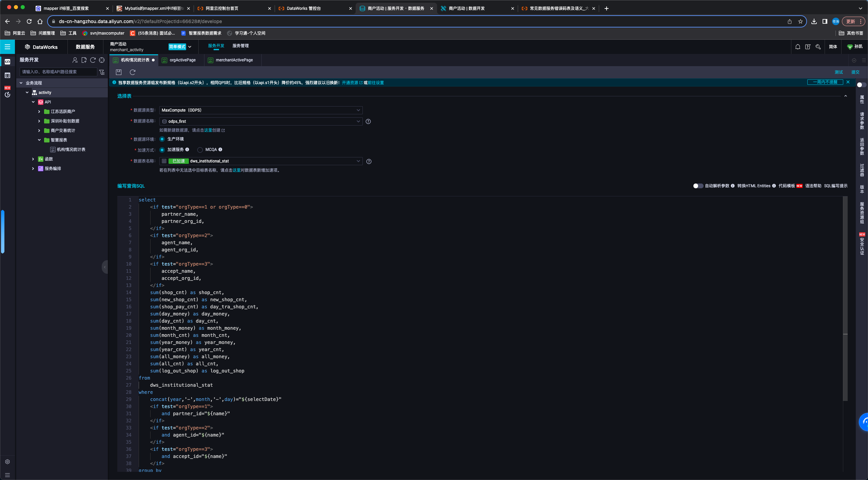Click the API search input field
Screen dimensions: 868x480
pos(58,72)
